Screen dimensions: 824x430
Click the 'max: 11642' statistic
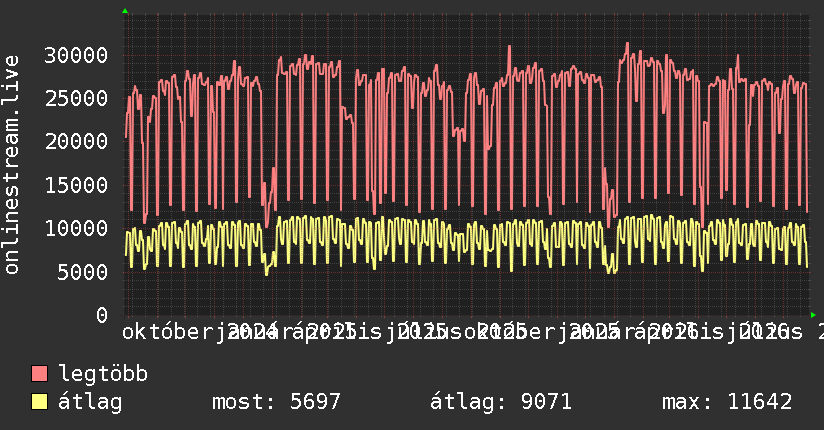point(727,402)
